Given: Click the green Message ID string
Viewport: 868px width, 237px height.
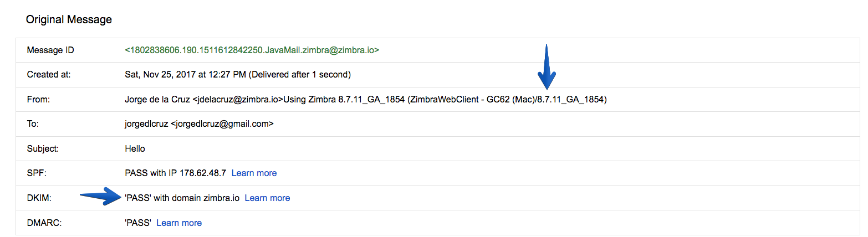Looking at the screenshot, I should click(252, 50).
